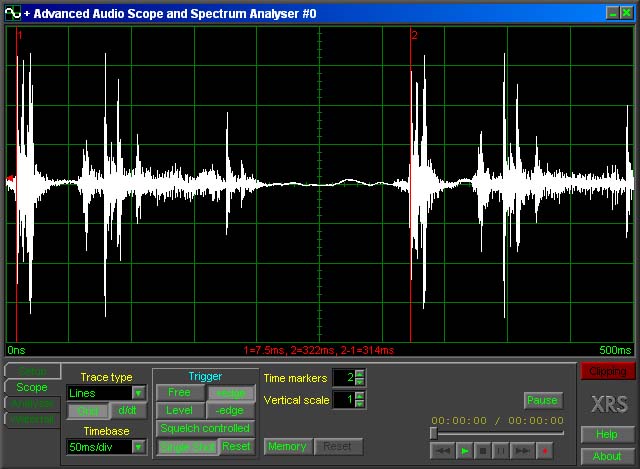Viewport: 640px width, 469px height.
Task: Click the title bar sine wave icon
Action: [13, 13]
